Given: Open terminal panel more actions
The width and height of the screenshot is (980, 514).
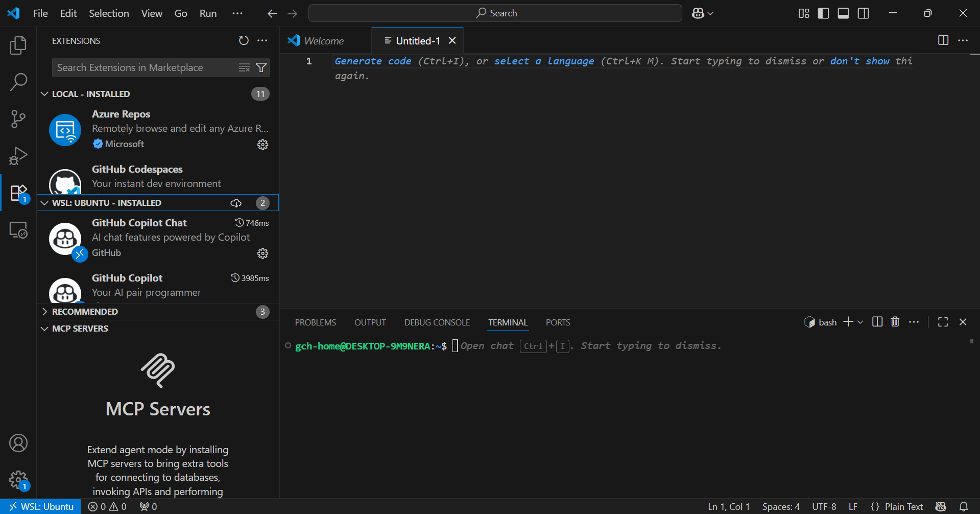Looking at the screenshot, I should [x=914, y=322].
